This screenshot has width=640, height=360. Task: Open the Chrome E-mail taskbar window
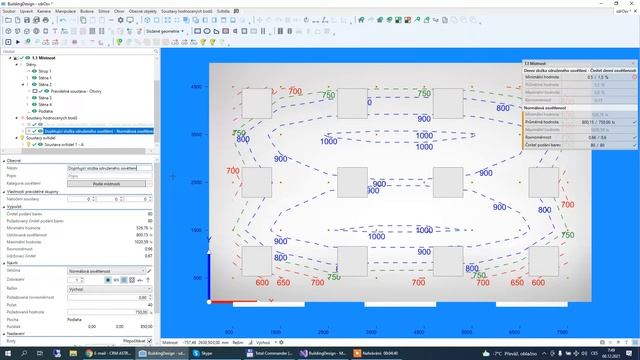[x=108, y=353]
